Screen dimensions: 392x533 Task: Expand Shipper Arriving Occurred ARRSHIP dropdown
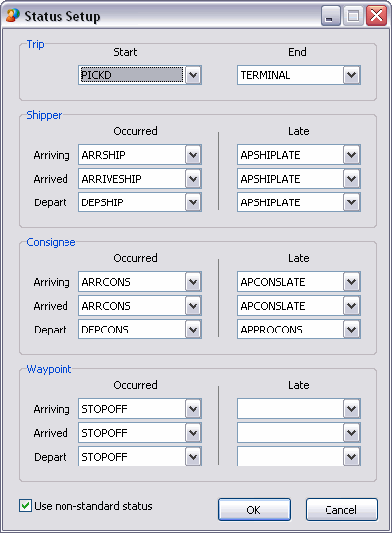click(x=194, y=155)
